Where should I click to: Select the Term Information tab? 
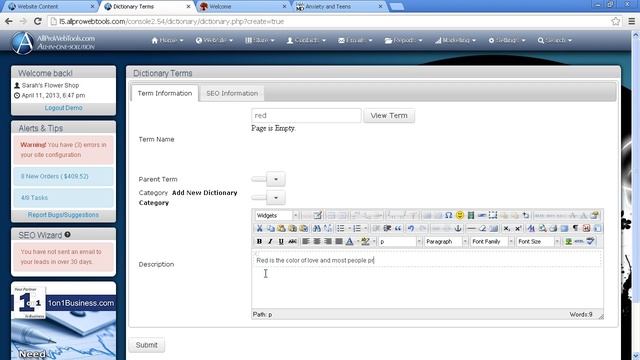165,93
